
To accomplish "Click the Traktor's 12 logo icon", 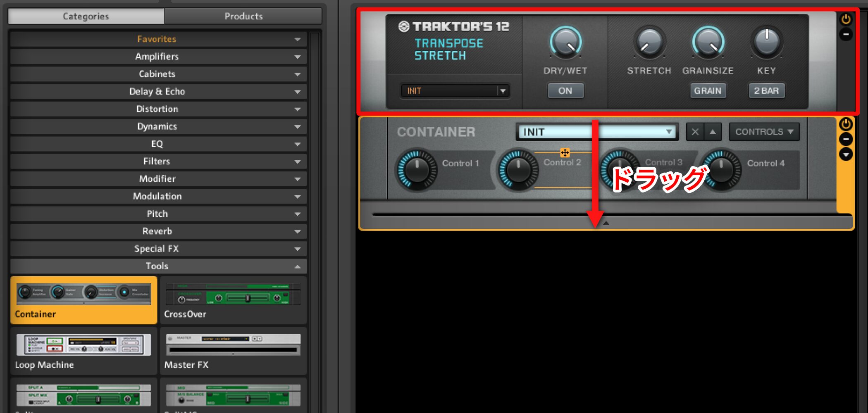I will 404,27.
